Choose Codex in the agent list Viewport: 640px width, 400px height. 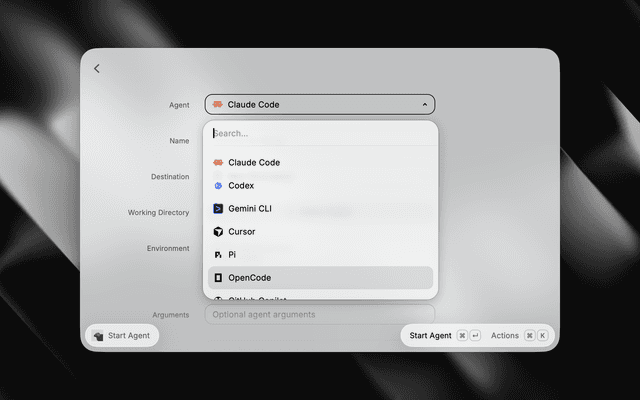tap(320, 186)
